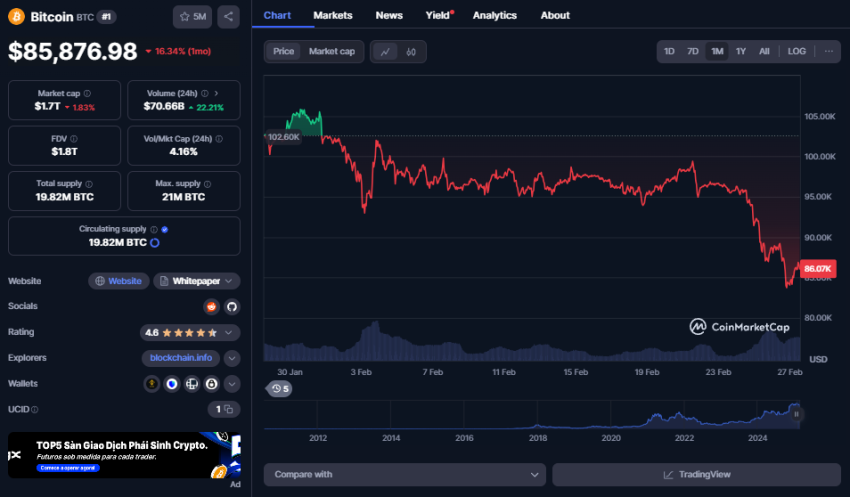Click the 102.60K opening price label
The image size is (850, 497).
tap(284, 137)
